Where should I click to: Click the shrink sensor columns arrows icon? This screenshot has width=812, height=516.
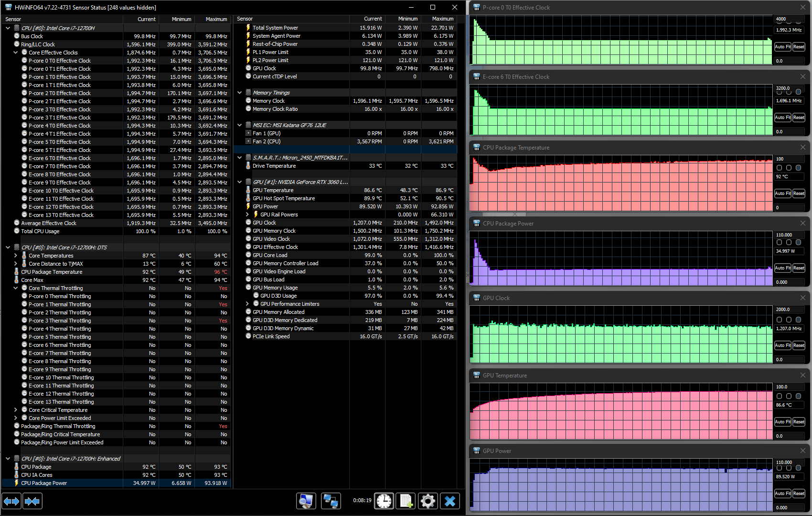[32, 501]
